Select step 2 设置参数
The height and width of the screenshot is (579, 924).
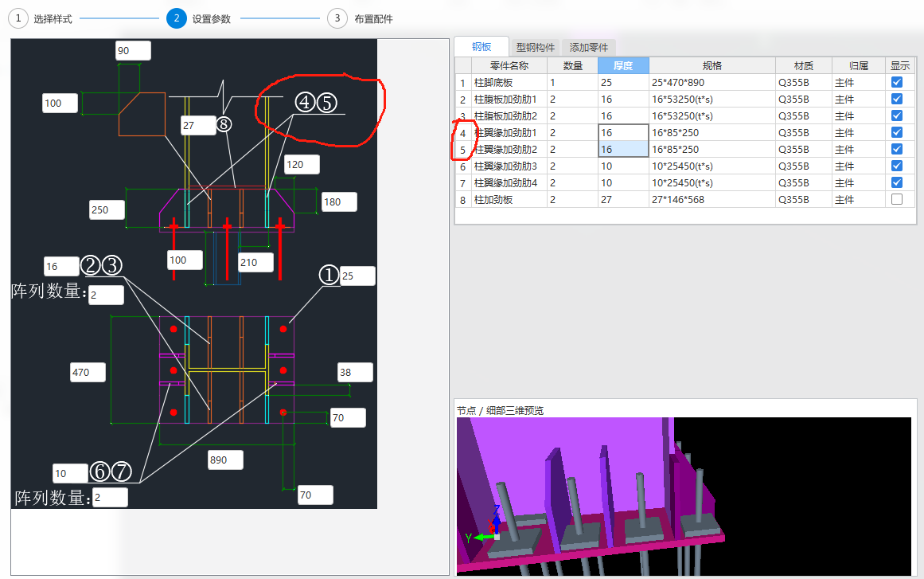point(199,19)
